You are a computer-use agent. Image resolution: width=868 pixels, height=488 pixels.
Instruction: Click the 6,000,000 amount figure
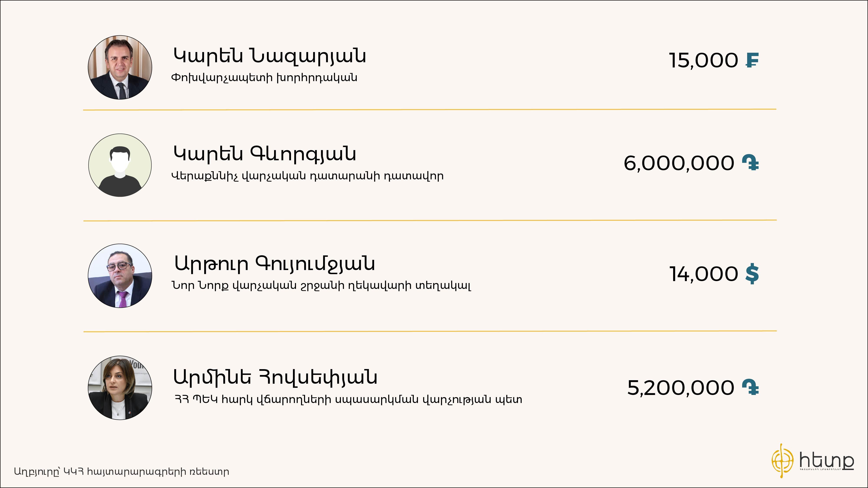[679, 163]
